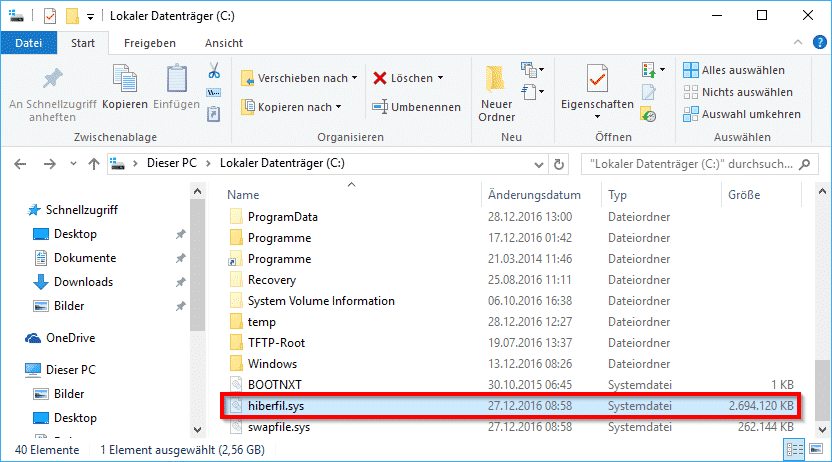The image size is (832, 462).
Task: Sort by the Änderungsdatum column header
Action: tap(534, 195)
